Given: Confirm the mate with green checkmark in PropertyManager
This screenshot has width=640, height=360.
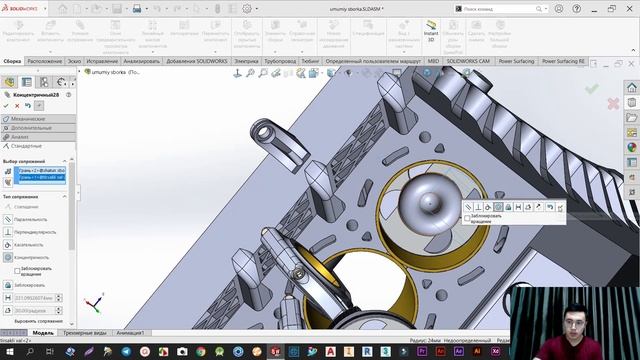Looking at the screenshot, I should point(6,106).
